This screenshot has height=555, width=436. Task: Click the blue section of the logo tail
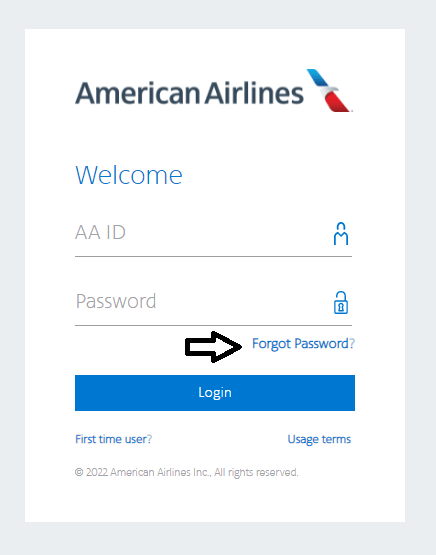click(317, 77)
